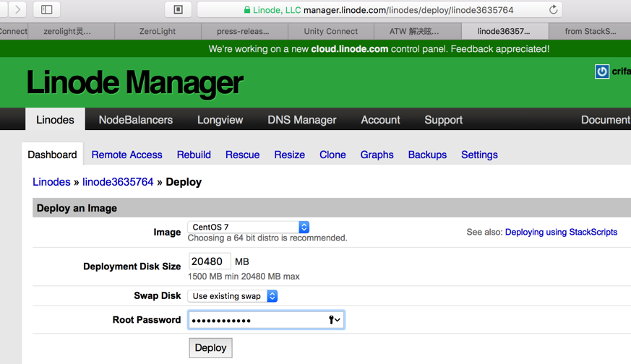631x364 pixels.
Task: Open the NodeBalancers navigation tab
Action: [x=136, y=120]
